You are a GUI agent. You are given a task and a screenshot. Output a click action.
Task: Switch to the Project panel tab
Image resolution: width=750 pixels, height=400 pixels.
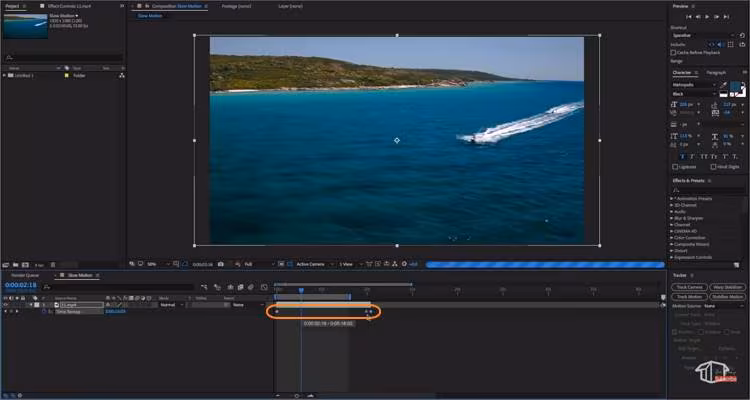click(12, 6)
